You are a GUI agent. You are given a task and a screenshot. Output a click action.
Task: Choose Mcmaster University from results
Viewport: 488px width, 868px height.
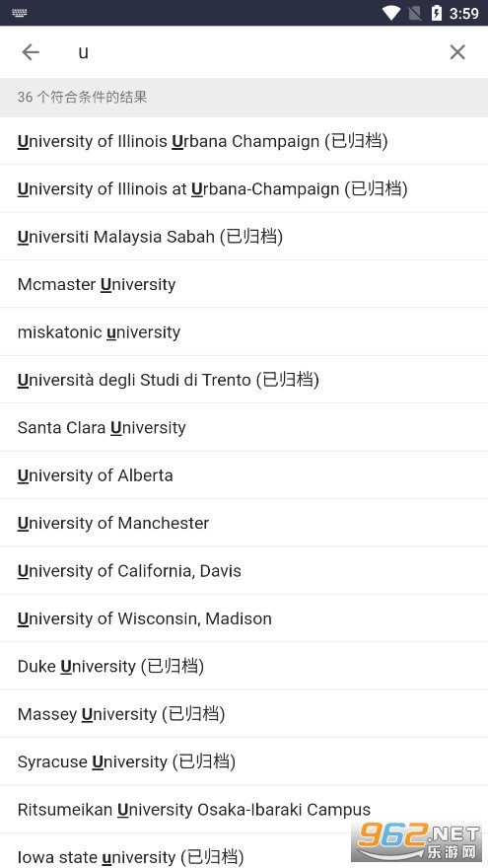(x=244, y=284)
